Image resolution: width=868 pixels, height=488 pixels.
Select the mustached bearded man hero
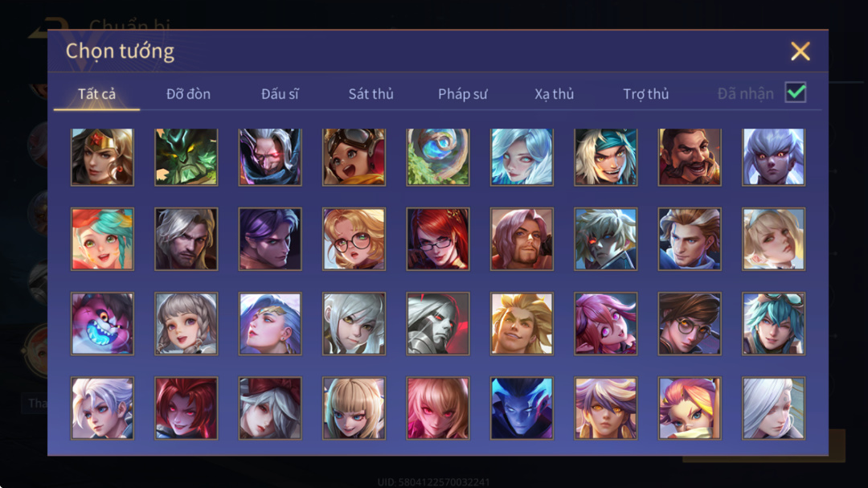click(x=690, y=158)
